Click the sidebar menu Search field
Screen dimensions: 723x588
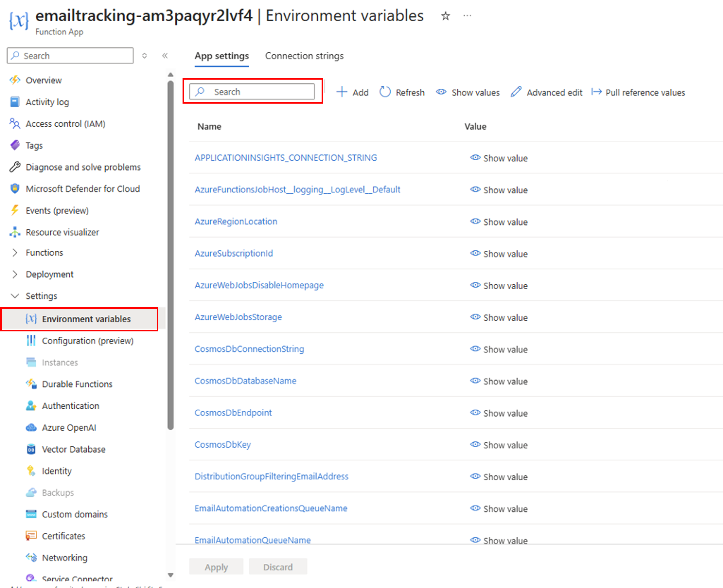pyautogui.click(x=70, y=56)
